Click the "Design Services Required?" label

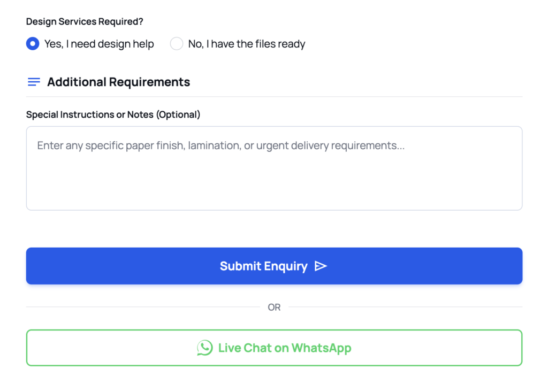85,22
